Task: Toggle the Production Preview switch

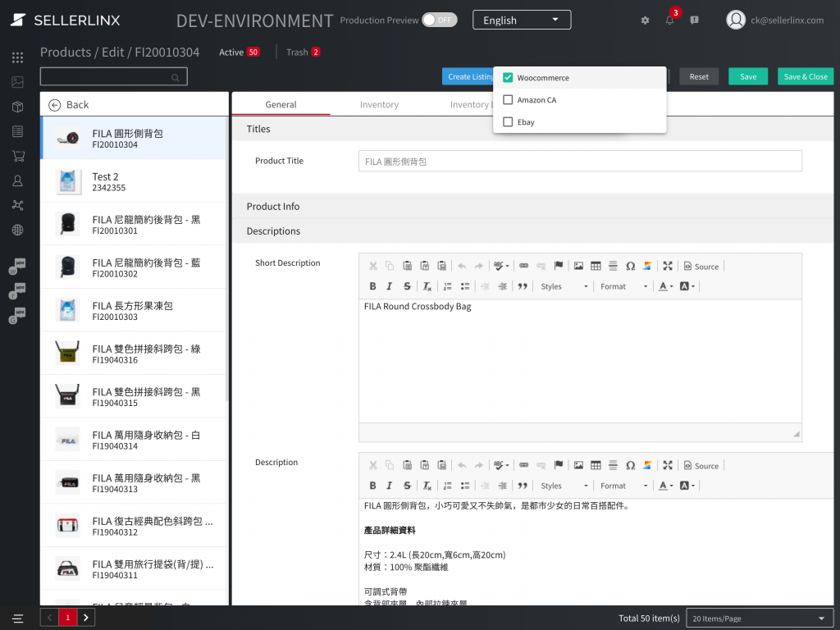Action: click(440, 21)
